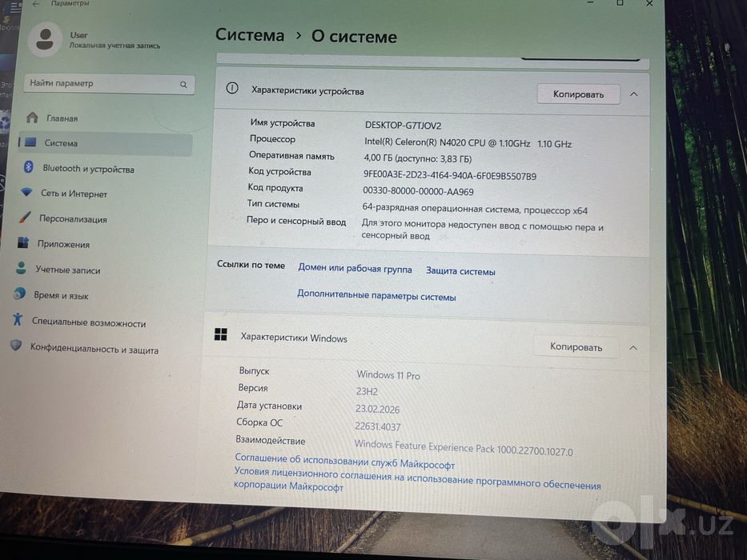Click the search magnifier icon
Viewport: 747px width, 560px height.
point(183,85)
